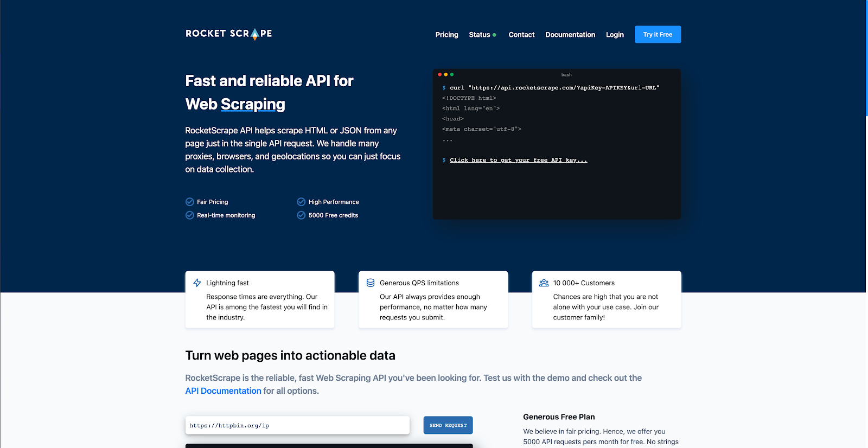Click the underlined Scraping word in headline

(253, 104)
